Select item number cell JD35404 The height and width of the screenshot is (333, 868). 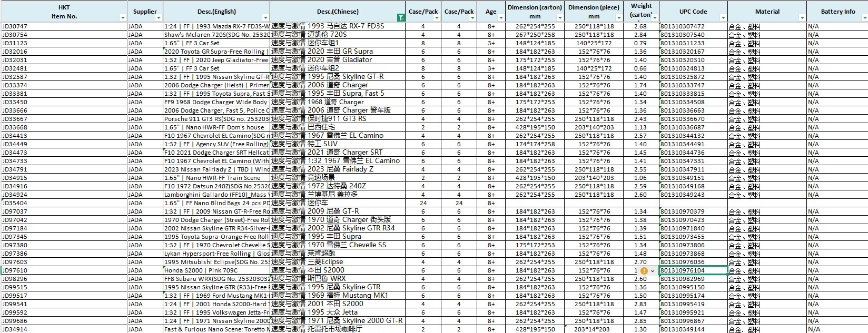64,203
